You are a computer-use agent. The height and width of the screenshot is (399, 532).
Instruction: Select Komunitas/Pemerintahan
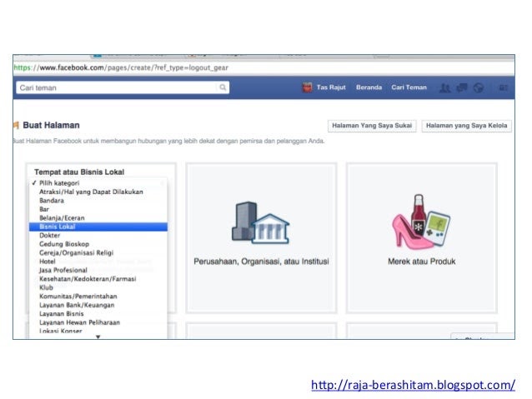click(98, 297)
